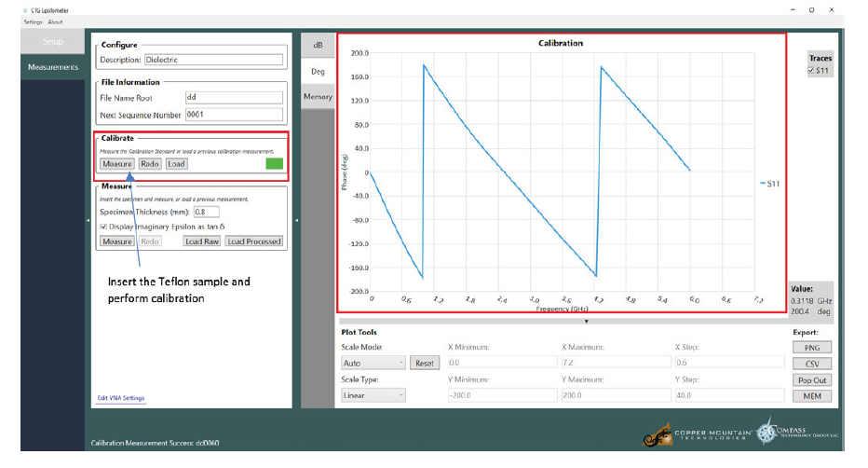Open the Scale Type dropdown

pos(373,395)
